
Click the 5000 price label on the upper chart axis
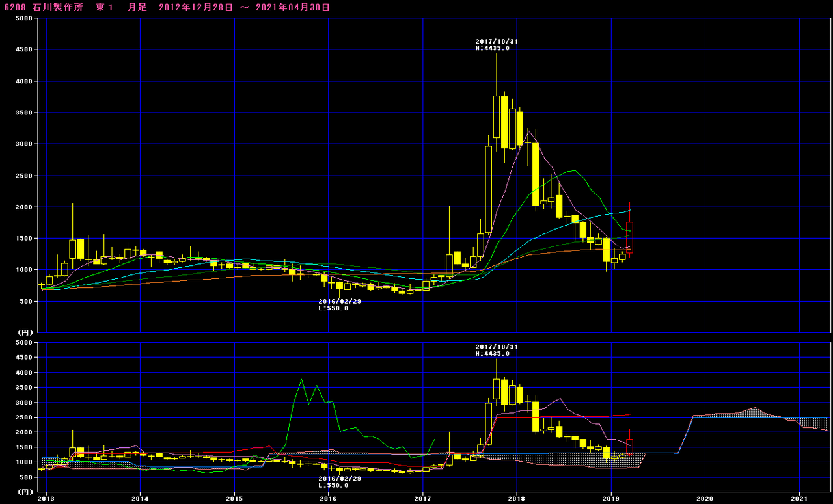coord(24,18)
